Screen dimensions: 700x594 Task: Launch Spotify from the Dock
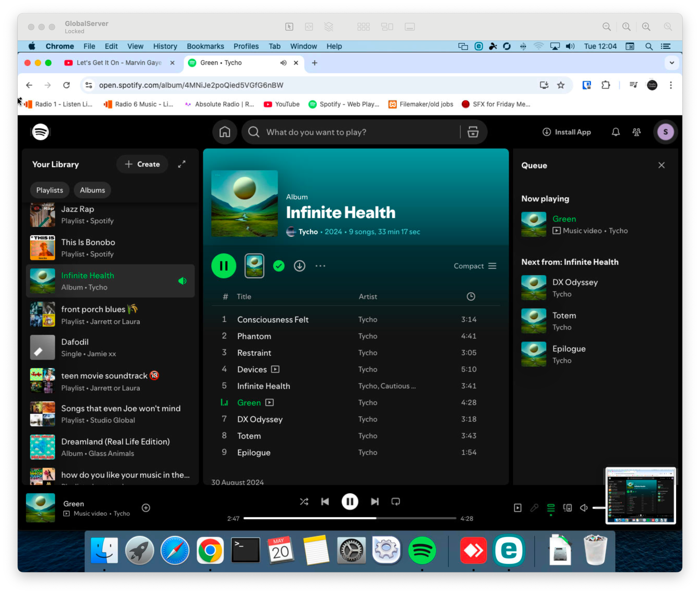(422, 551)
